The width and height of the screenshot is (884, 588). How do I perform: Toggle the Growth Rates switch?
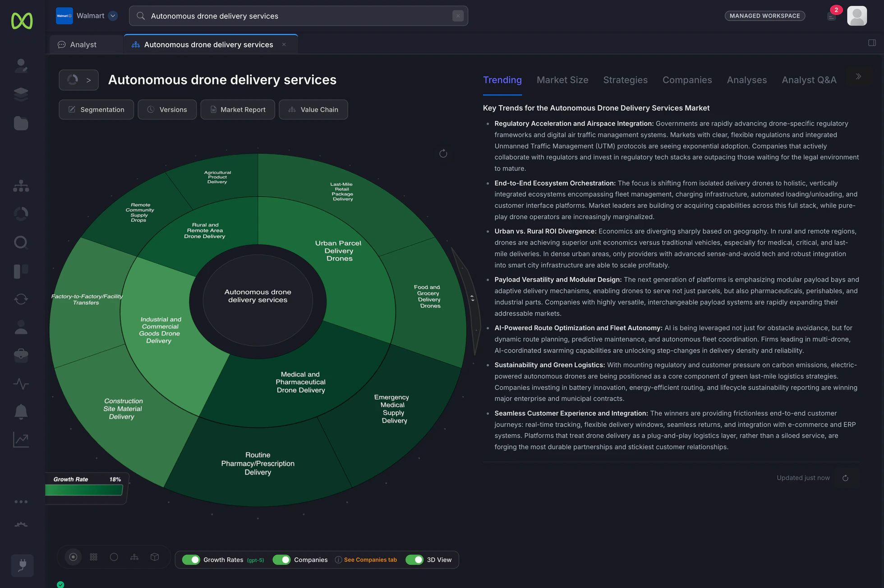(x=191, y=560)
